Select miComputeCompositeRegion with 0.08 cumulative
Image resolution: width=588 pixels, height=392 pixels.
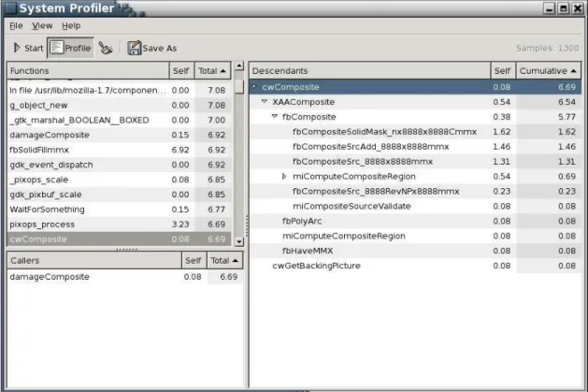pyautogui.click(x=415, y=236)
